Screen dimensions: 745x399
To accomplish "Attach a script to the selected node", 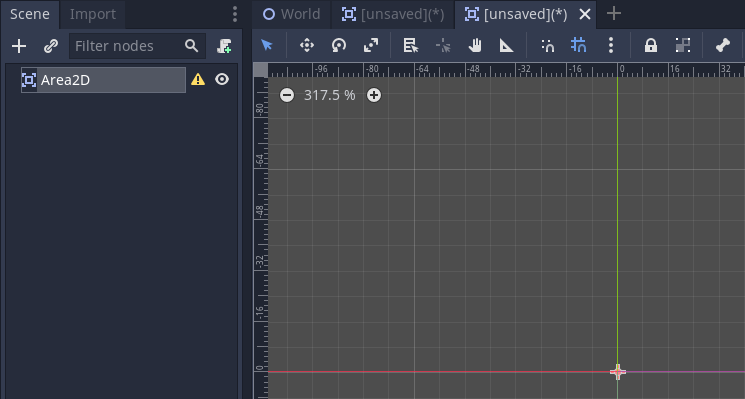I will [224, 46].
